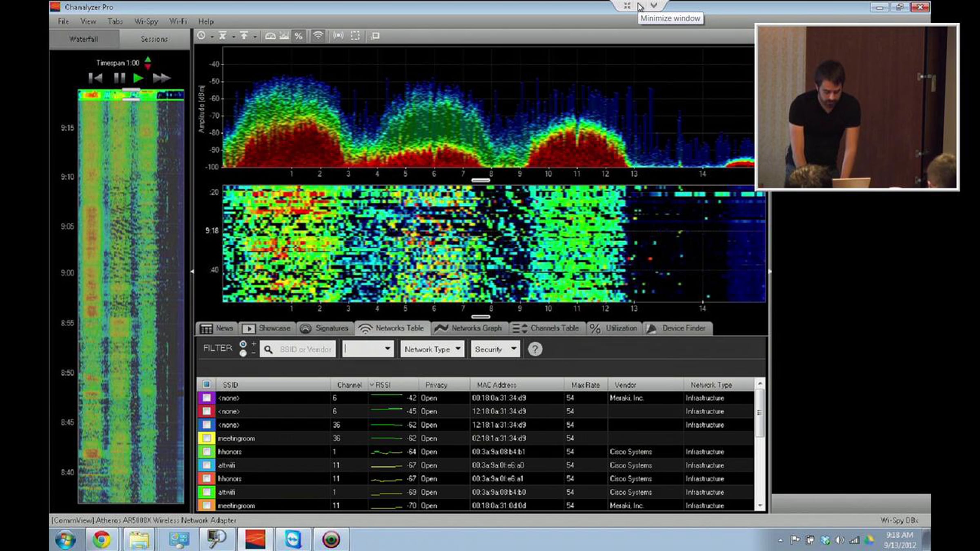The image size is (980, 551).
Task: Toggle the select-all checkbox in table header
Action: click(207, 384)
